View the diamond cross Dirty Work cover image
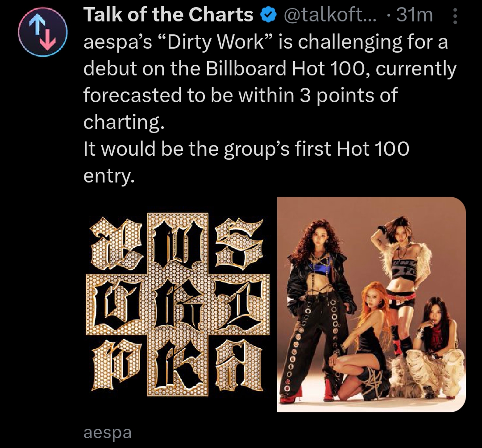 [178, 304]
